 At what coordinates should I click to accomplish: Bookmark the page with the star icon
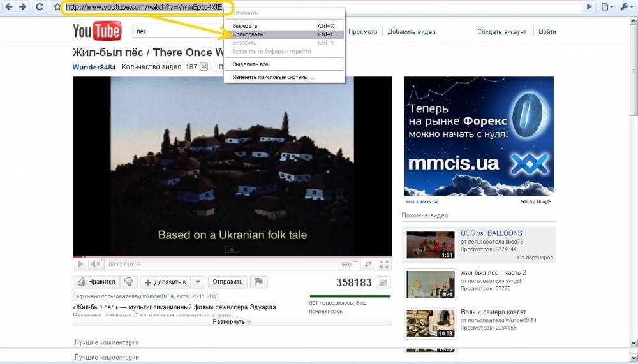tap(57, 7)
